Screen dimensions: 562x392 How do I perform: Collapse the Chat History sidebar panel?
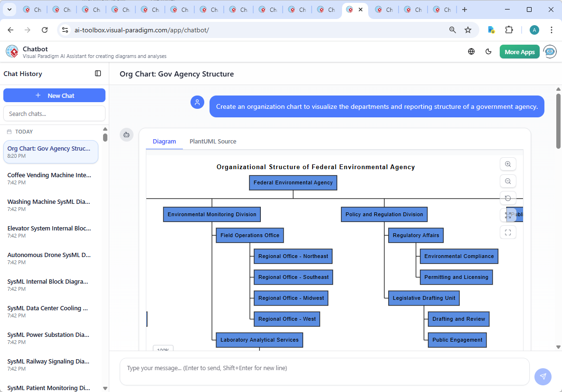(x=98, y=74)
